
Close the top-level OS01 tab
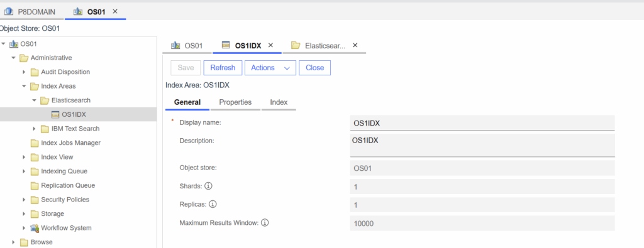click(x=116, y=11)
